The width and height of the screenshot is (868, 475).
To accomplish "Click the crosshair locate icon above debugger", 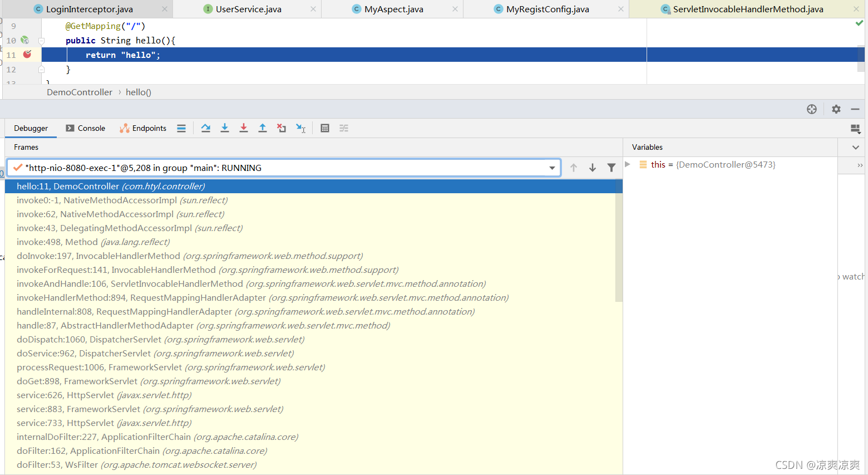I will (812, 109).
